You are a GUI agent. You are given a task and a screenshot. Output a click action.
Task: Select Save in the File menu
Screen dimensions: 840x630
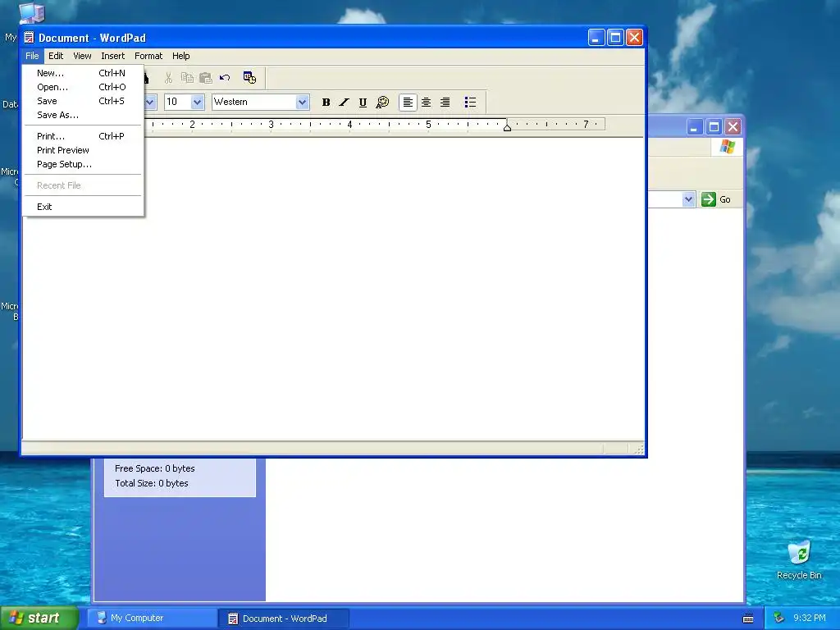[83, 101]
